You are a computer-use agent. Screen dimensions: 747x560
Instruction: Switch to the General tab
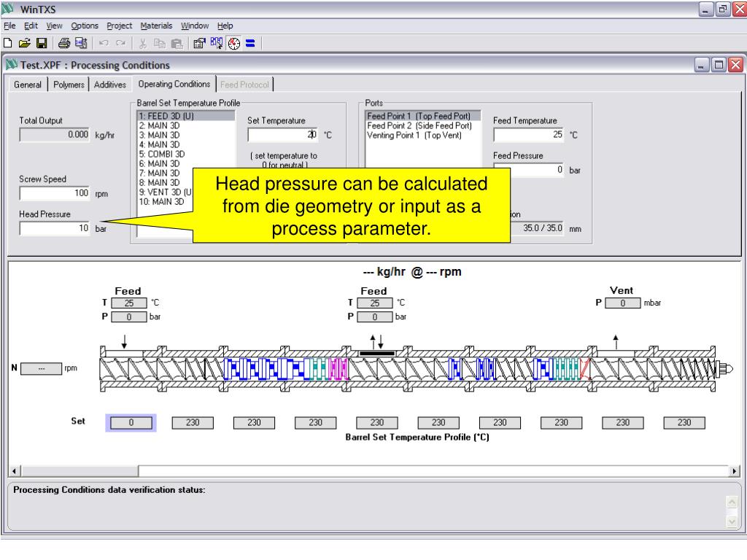point(28,85)
